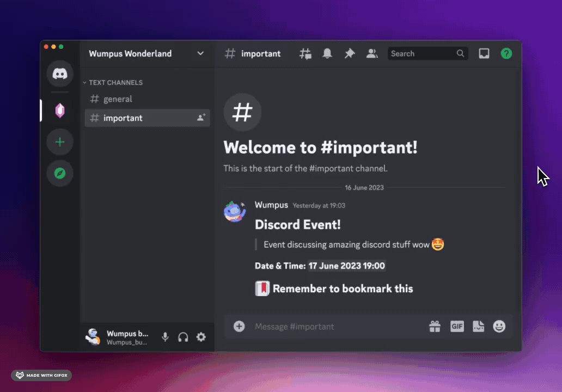Open notification settings bell menu
The width and height of the screenshot is (562, 392).
pos(327,53)
